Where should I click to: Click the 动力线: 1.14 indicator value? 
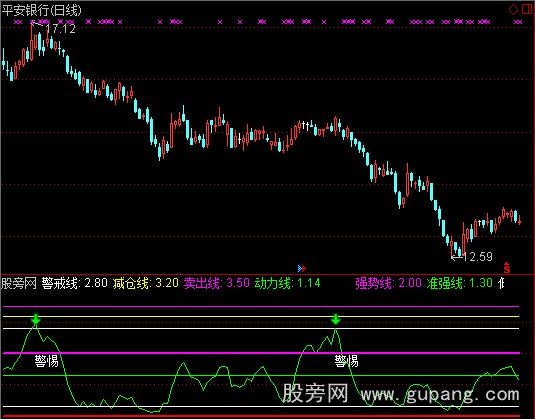point(287,283)
